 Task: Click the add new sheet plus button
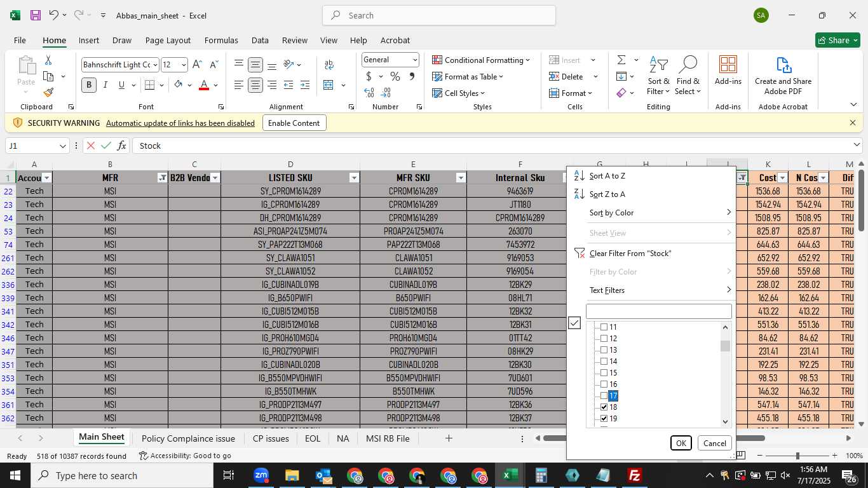(449, 438)
